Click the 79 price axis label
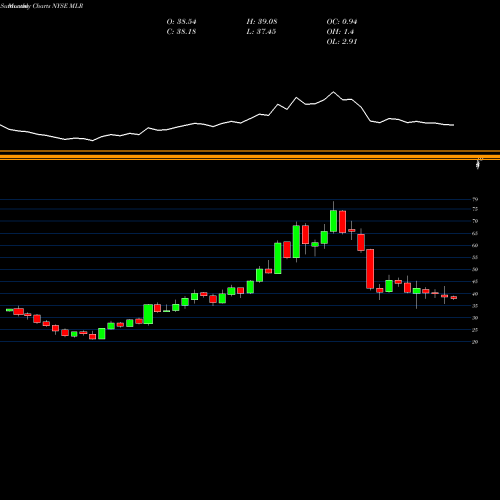The width and height of the screenshot is (500, 500). [475, 199]
